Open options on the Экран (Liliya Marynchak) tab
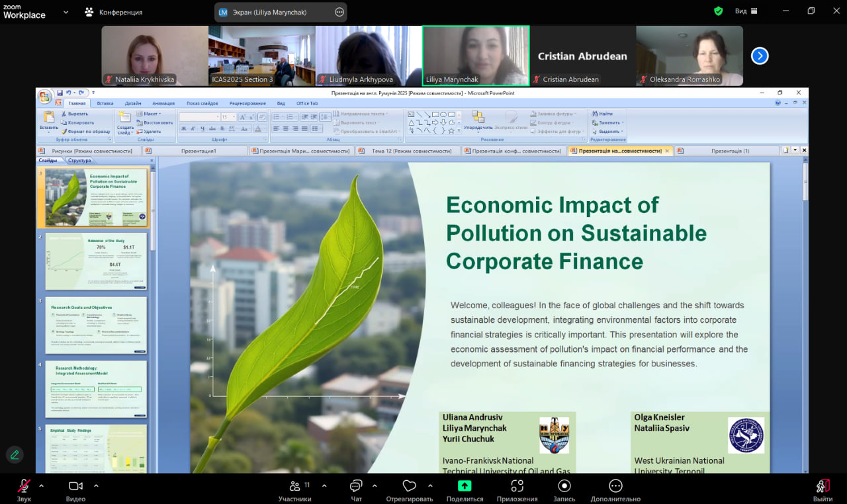Viewport: 847px width, 504px height. coord(339,12)
